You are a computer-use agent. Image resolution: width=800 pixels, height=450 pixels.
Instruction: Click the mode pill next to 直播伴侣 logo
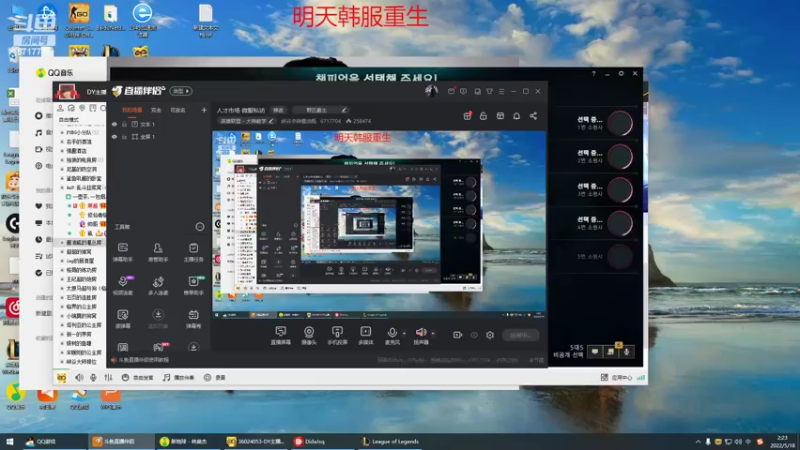click(x=181, y=91)
